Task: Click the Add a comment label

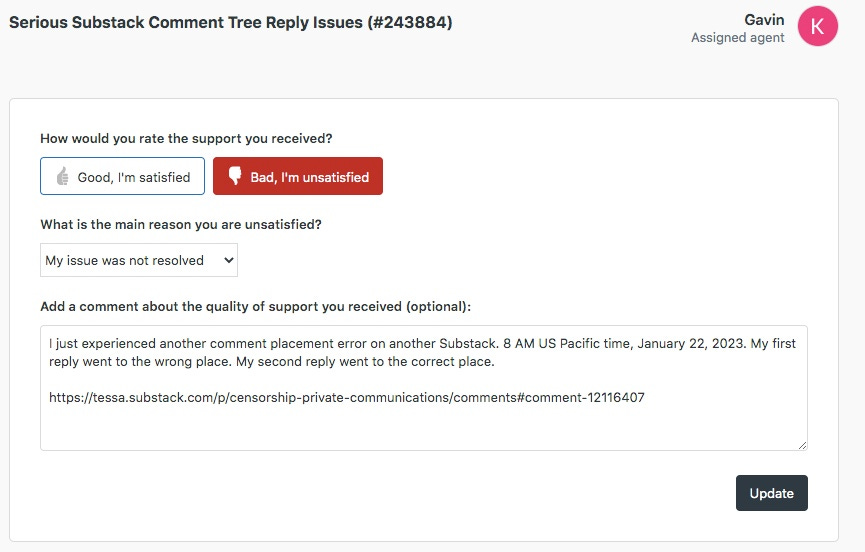Action: (255, 307)
